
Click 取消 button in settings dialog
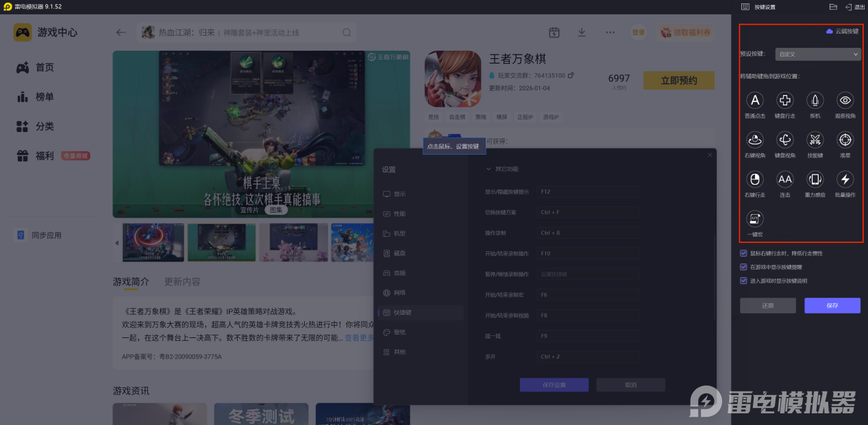click(630, 385)
